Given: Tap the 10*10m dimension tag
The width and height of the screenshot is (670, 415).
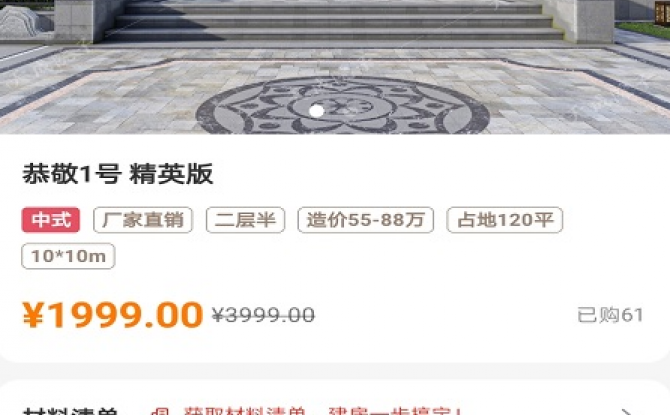Looking at the screenshot, I should coord(68,256).
